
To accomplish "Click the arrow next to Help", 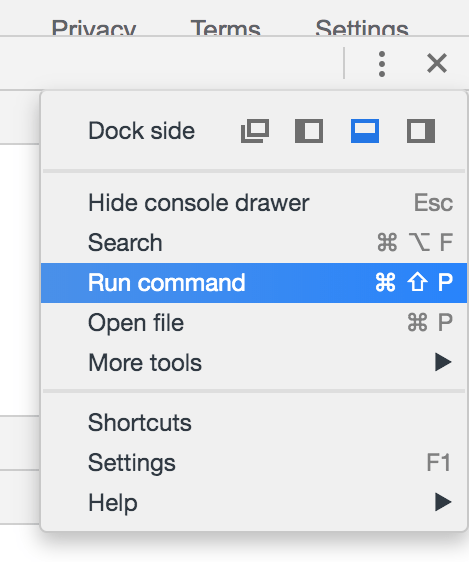I will tap(443, 502).
